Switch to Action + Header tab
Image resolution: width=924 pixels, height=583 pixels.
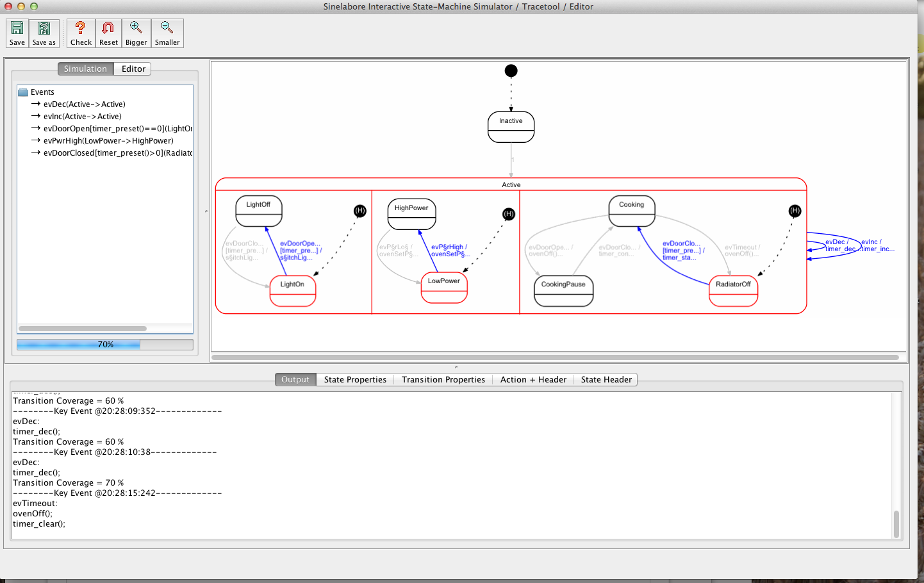click(x=533, y=380)
